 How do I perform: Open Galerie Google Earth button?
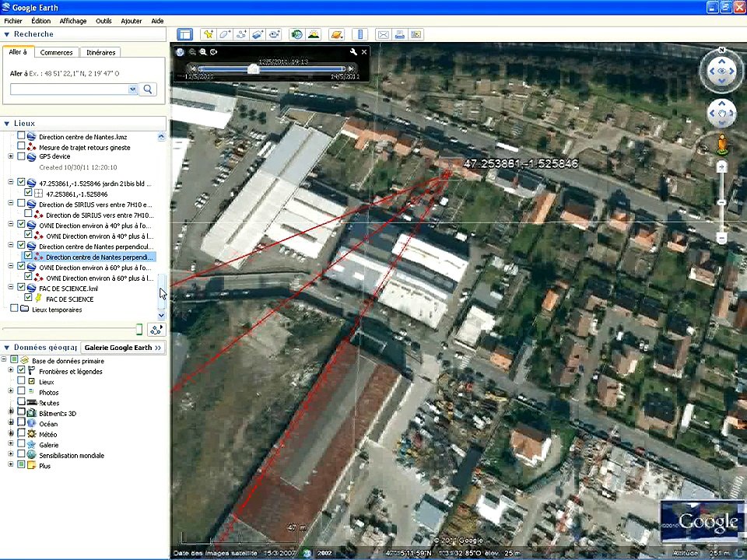pyautogui.click(x=123, y=348)
